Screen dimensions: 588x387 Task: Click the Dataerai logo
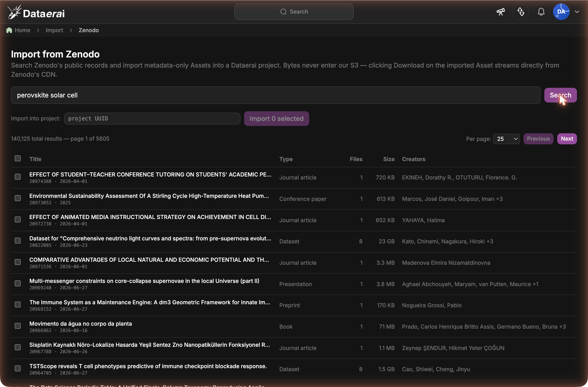pos(36,12)
